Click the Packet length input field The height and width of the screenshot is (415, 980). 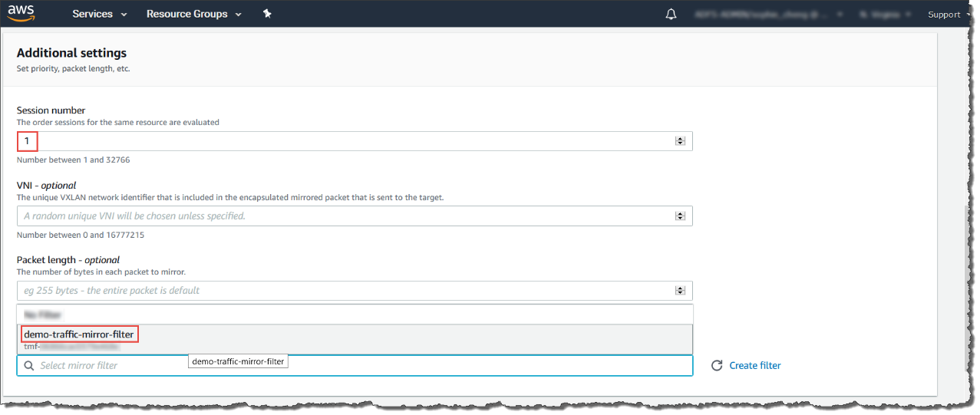(345, 291)
